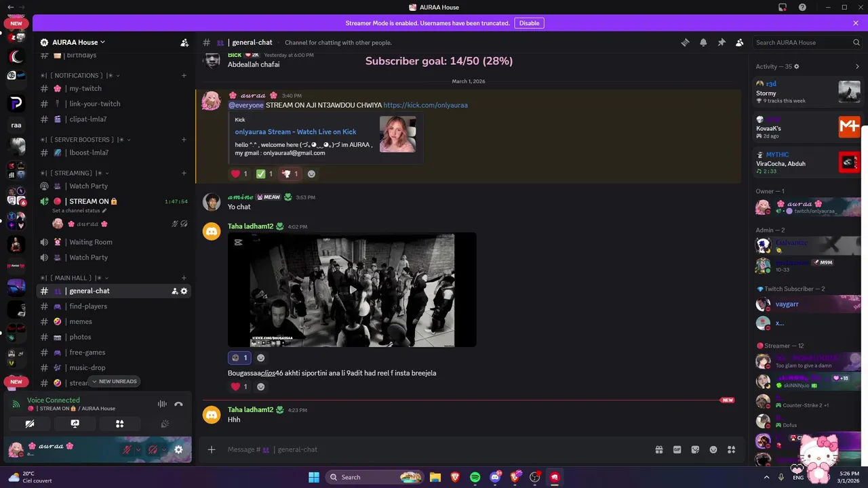Toggle heart reaction on auraa's announcement
This screenshot has width=868, height=488.
(x=239, y=174)
